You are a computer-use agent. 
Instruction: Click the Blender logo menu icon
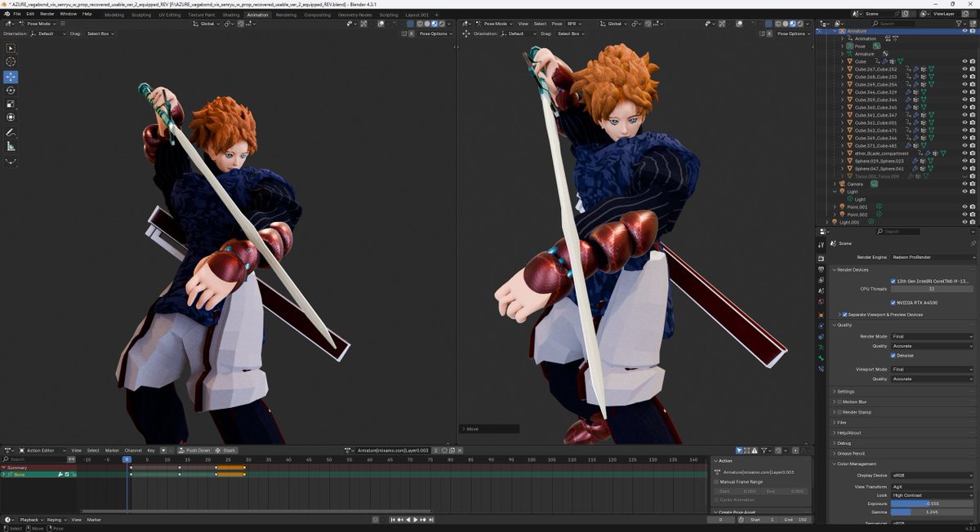[x=6, y=14]
